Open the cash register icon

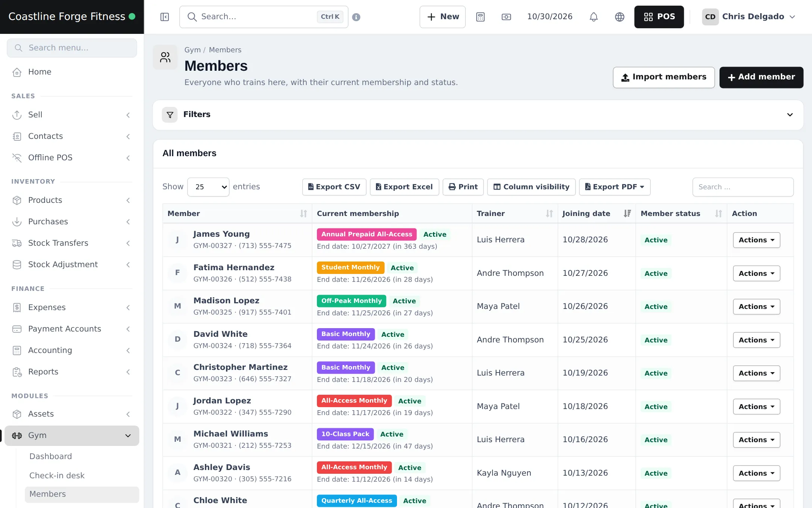point(506,17)
